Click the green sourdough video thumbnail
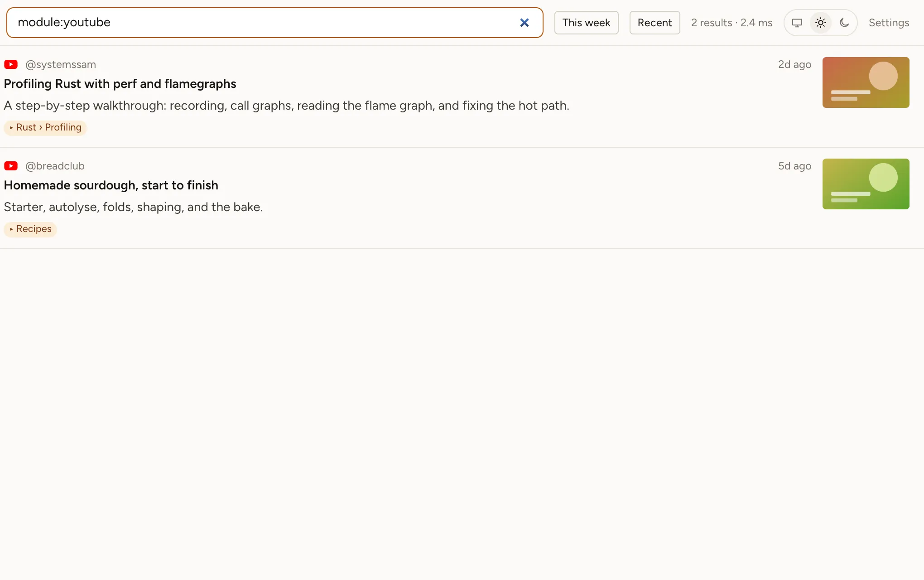924x580 pixels. (866, 184)
